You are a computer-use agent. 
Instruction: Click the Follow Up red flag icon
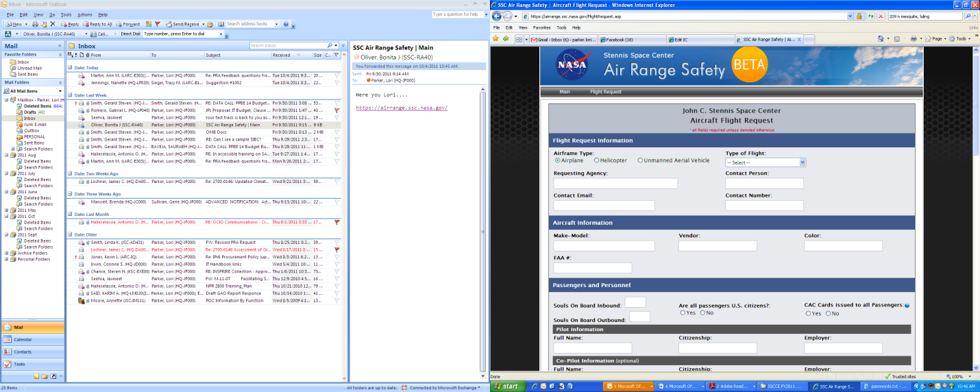coord(158,24)
